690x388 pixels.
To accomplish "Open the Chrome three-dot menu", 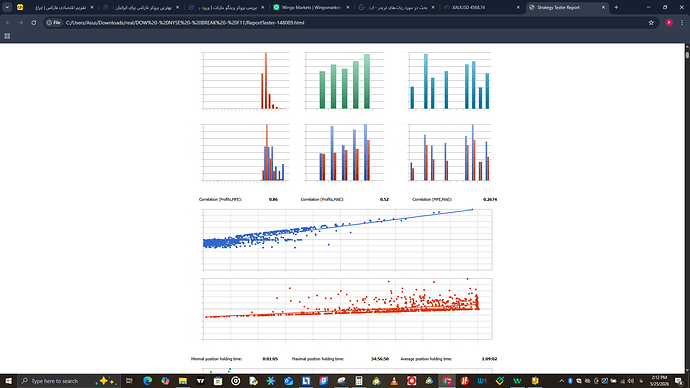I will [682, 22].
